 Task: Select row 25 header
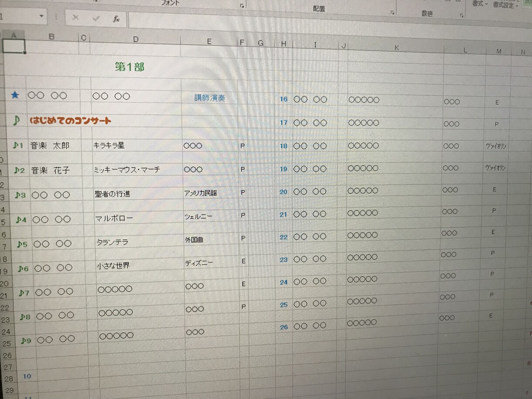point(7,344)
